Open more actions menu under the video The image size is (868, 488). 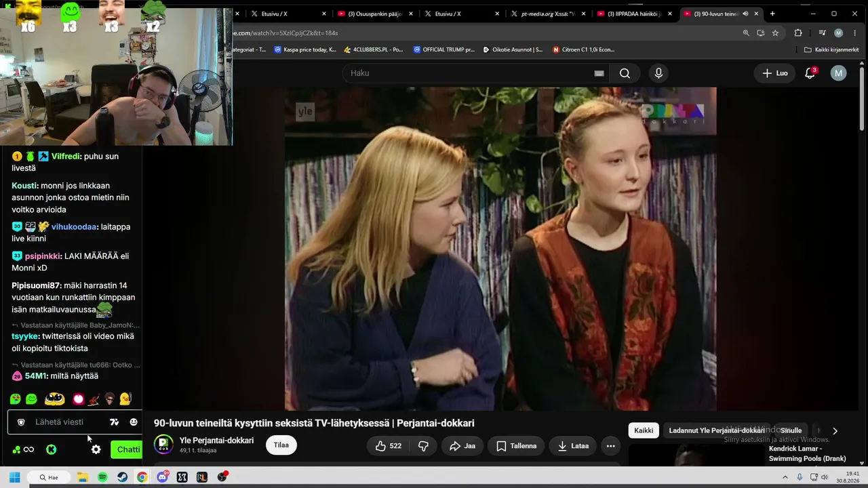610,446
